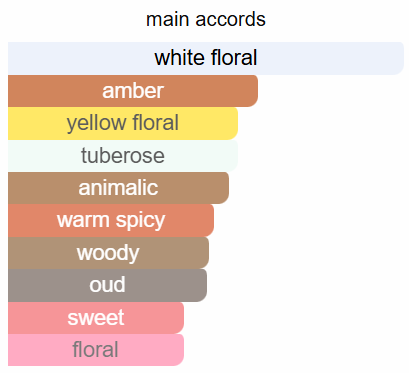Click the 'white floral' text label

click(206, 58)
